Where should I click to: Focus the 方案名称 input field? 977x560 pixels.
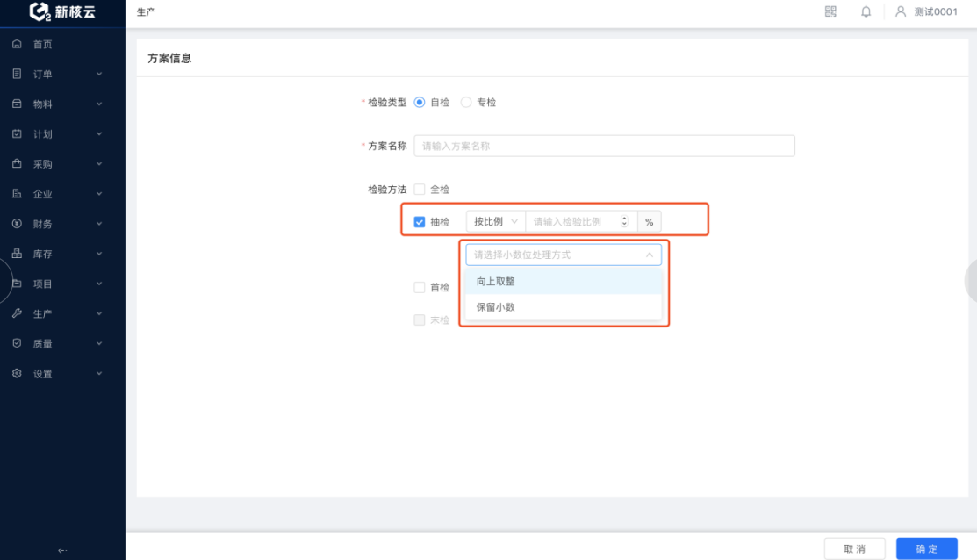click(x=605, y=146)
